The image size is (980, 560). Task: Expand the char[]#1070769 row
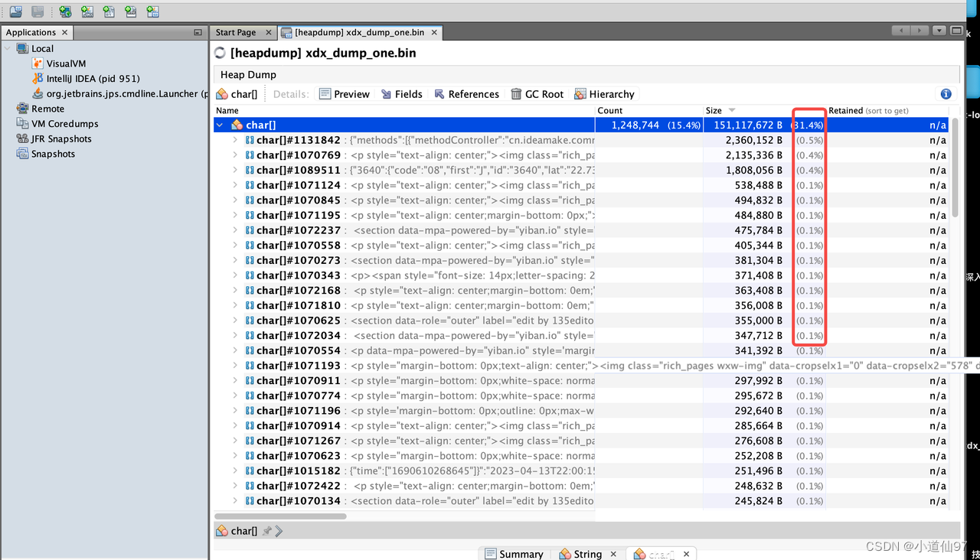coord(235,155)
